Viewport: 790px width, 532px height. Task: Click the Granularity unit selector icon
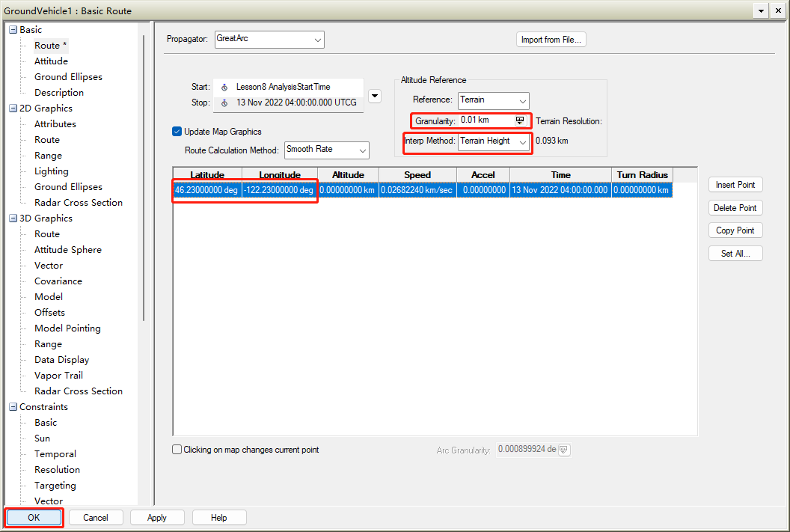pyautogui.click(x=520, y=120)
